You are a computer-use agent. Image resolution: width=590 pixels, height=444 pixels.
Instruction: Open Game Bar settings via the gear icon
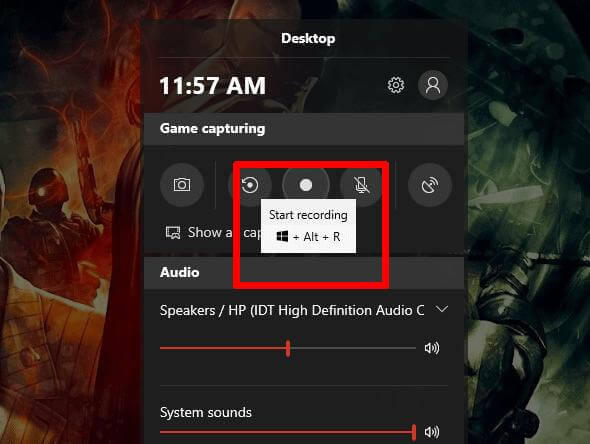click(x=396, y=85)
